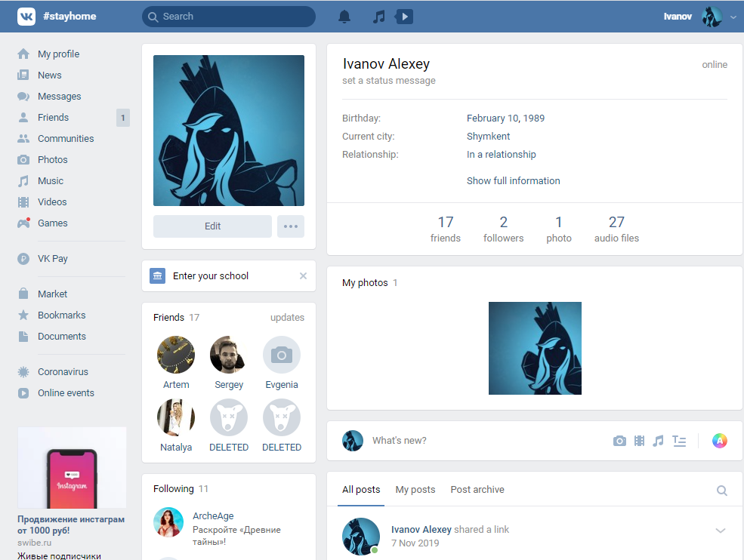Viewport: 744px width, 560px height.
Task: Click the article text icon in post box
Action: click(x=679, y=441)
